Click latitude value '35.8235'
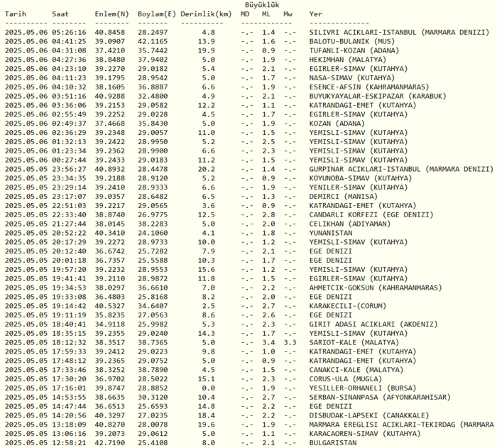Screen dimensions: 497x448 pos(110,315)
